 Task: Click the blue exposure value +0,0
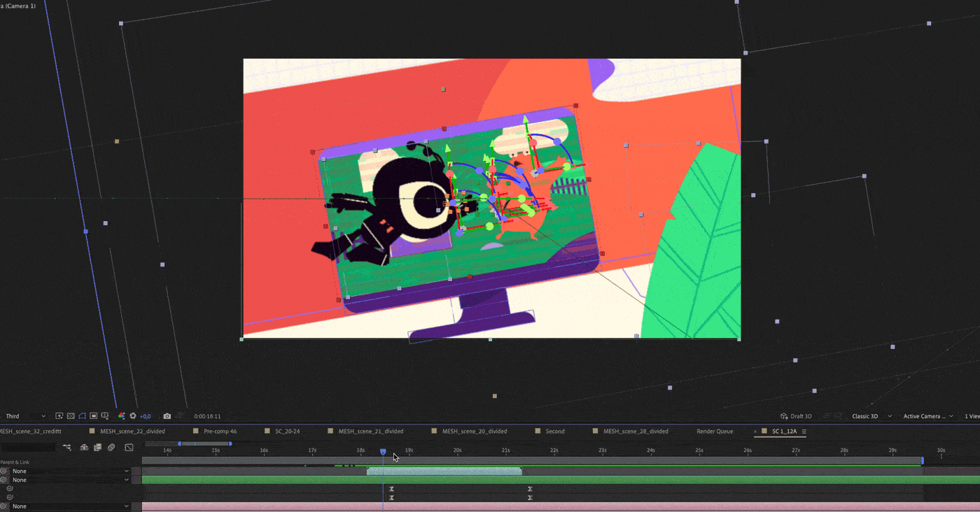coord(145,416)
